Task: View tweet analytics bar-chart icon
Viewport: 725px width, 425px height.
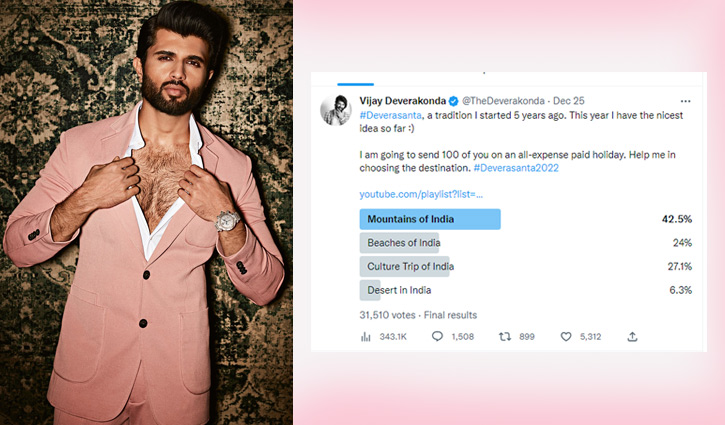Action: tap(365, 337)
